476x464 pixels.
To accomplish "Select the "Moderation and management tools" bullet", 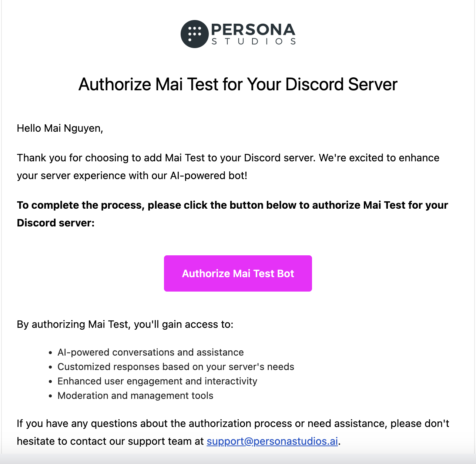I will (135, 396).
